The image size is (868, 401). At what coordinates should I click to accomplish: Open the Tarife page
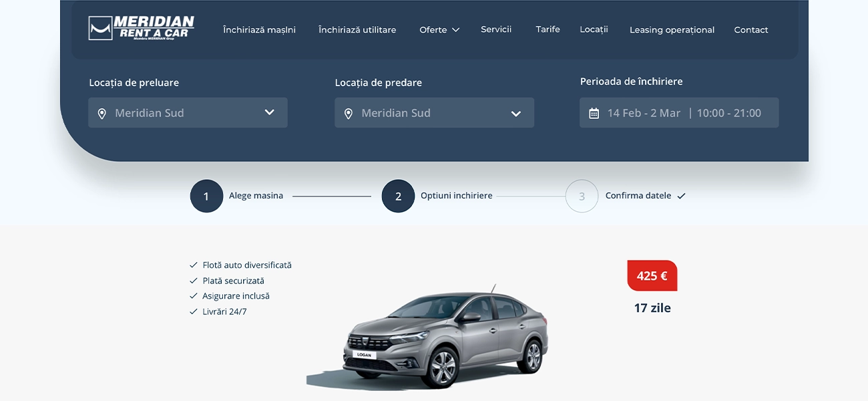tap(548, 29)
